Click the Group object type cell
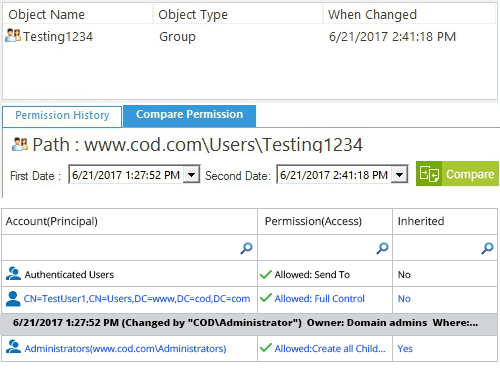The image size is (500, 390). (177, 37)
